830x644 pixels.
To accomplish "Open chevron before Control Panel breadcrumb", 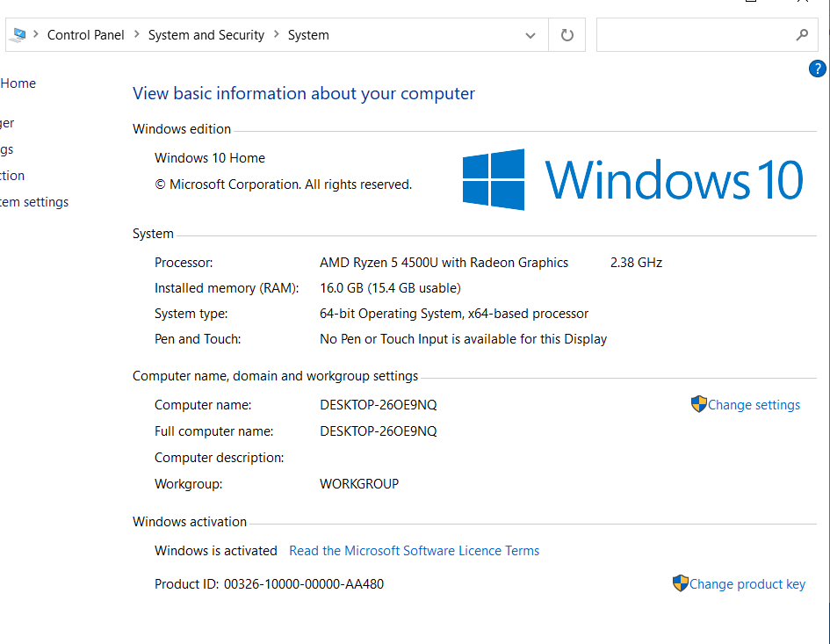I will (x=36, y=34).
